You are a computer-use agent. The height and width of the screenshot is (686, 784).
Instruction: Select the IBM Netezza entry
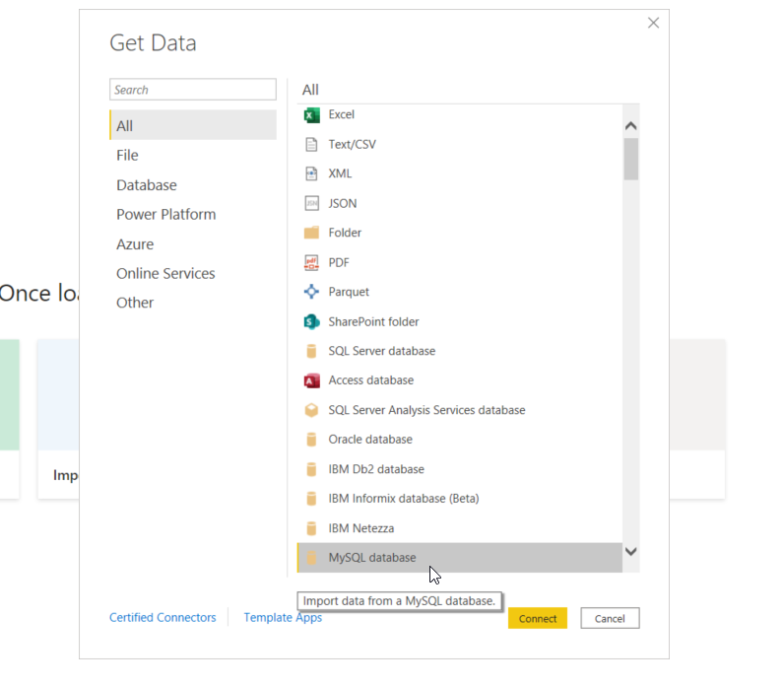460,528
